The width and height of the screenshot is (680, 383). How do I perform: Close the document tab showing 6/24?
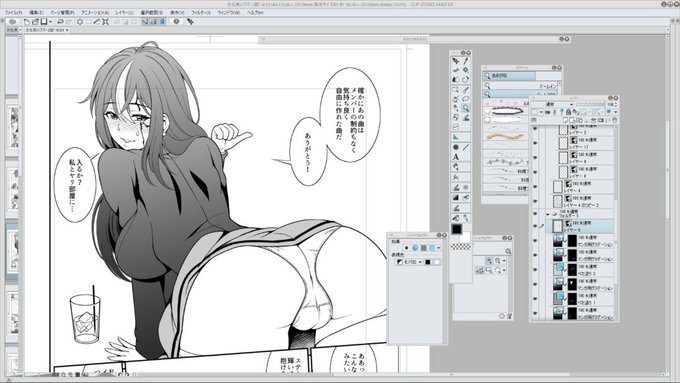click(67, 30)
